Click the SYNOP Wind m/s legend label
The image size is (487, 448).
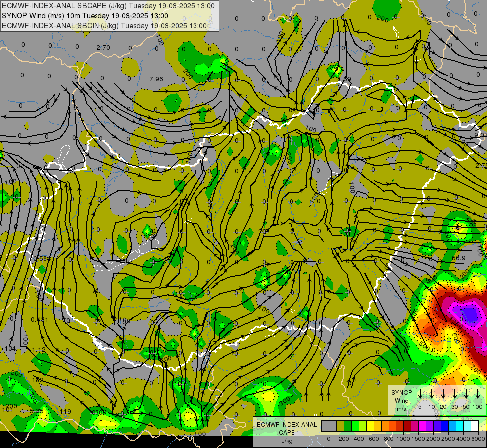[x=401, y=400]
